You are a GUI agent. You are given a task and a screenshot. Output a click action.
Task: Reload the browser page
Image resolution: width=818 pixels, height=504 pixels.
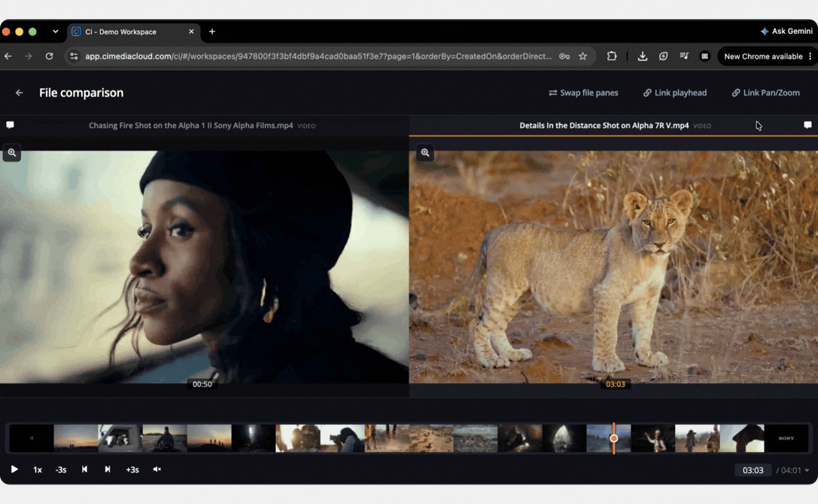(x=49, y=56)
